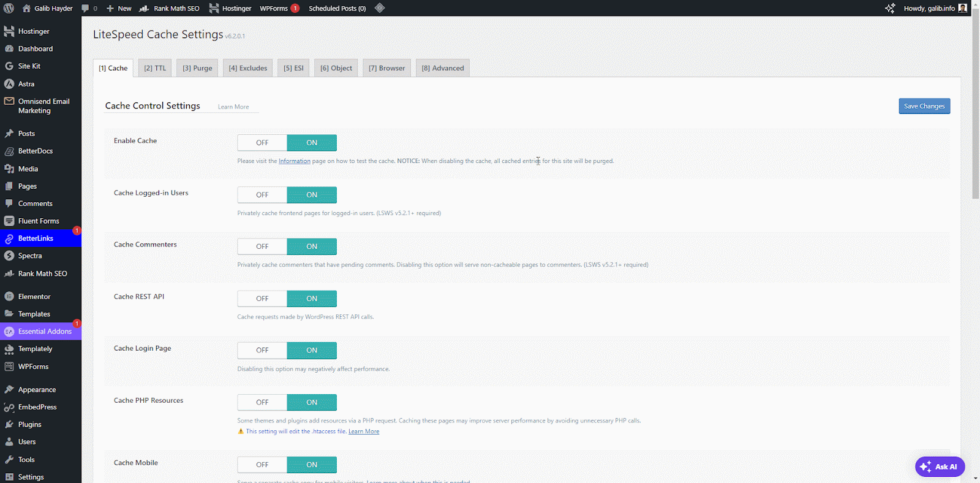The image size is (980, 483).
Task: Open Rank Math SEO in admin bar
Action: [x=169, y=8]
